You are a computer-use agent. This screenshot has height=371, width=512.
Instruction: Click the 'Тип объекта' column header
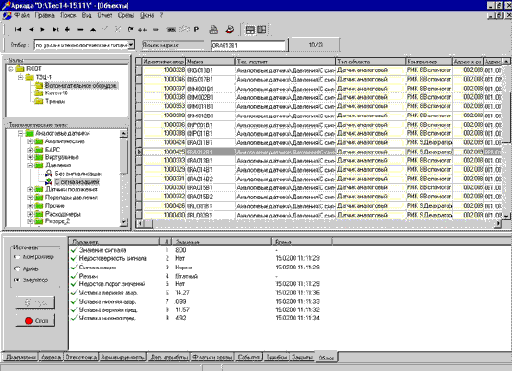[371, 62]
